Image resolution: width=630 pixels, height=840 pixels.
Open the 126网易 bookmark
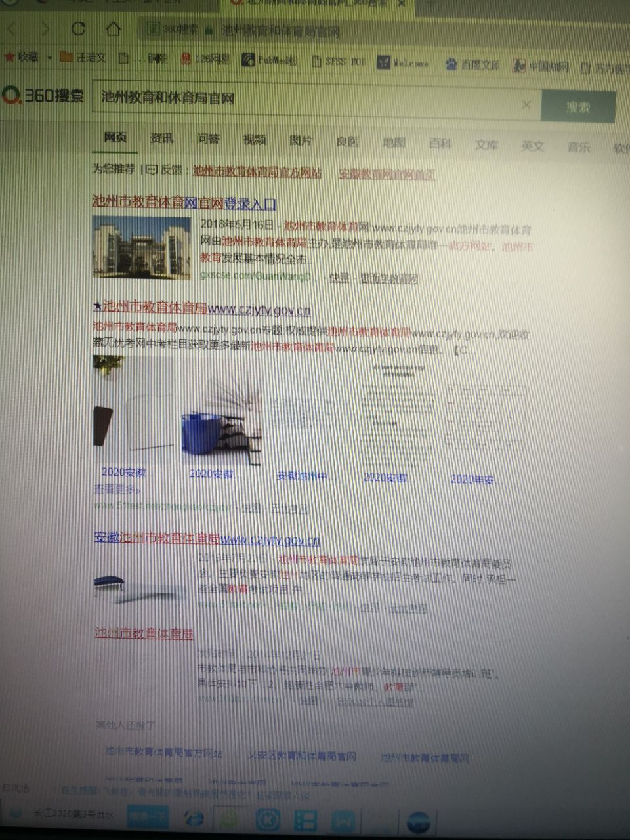(x=205, y=59)
